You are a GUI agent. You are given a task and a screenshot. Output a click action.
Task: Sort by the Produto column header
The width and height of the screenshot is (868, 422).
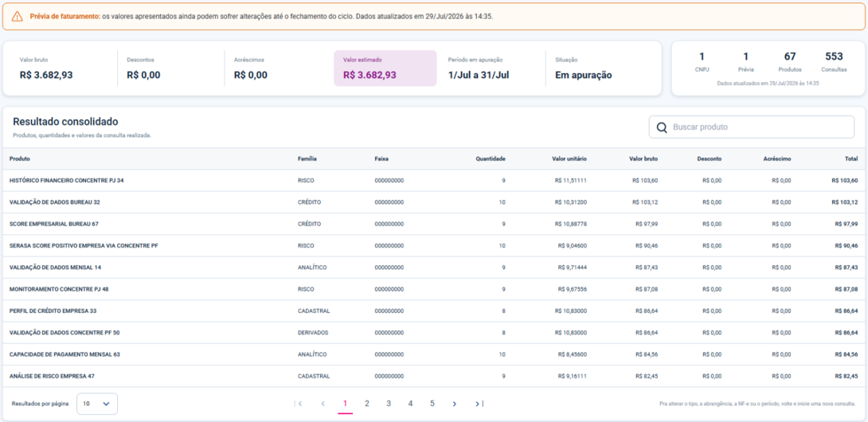[x=20, y=159]
